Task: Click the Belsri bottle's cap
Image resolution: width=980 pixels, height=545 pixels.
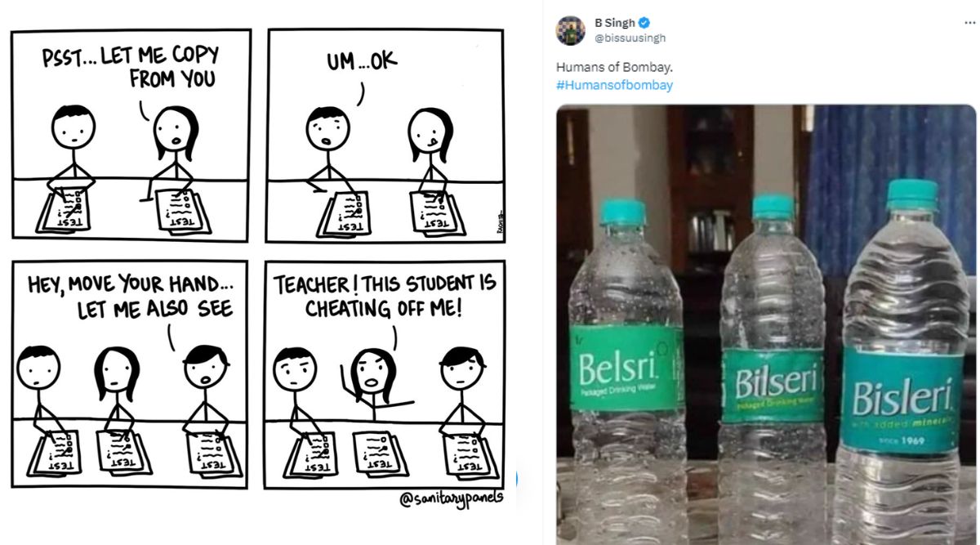Action: pyautogui.click(x=624, y=213)
